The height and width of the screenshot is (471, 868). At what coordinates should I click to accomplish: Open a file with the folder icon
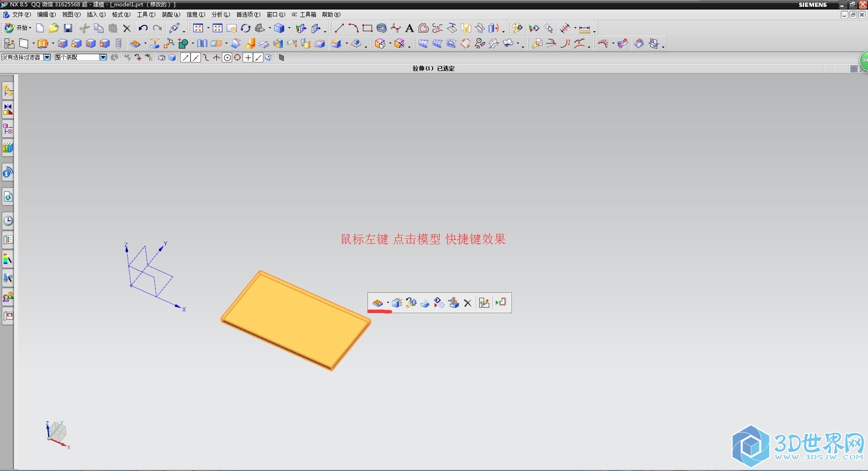pyautogui.click(x=53, y=28)
